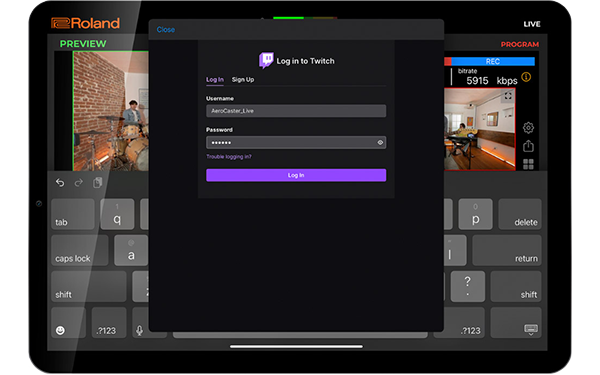Click the Username input field
600x375 pixels.
pos(296,111)
